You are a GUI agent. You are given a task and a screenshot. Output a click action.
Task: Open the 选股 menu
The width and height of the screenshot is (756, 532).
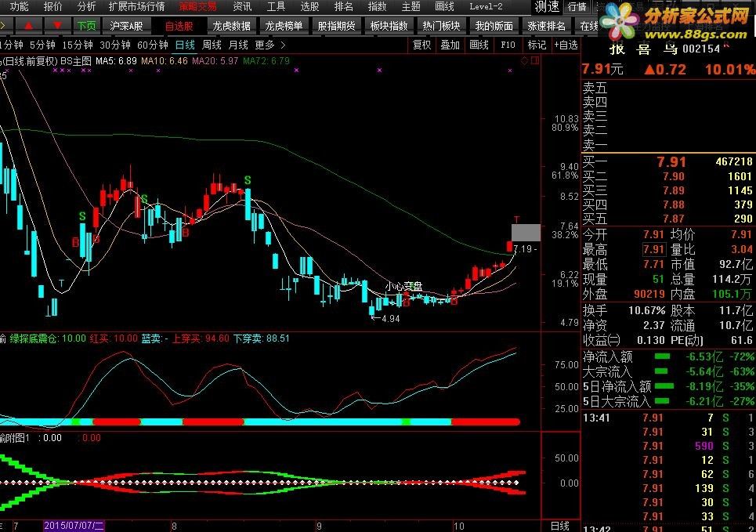click(309, 7)
